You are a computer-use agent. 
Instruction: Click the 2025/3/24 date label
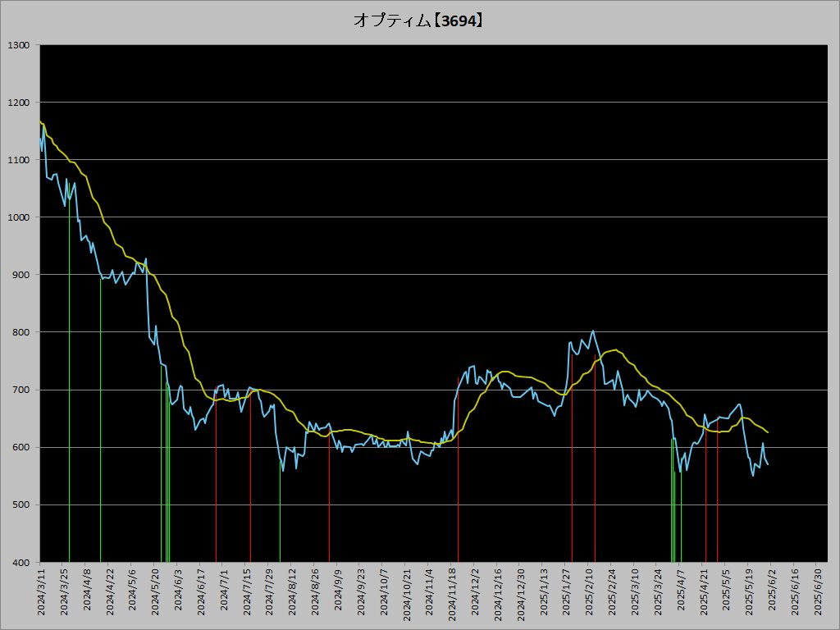(659, 591)
